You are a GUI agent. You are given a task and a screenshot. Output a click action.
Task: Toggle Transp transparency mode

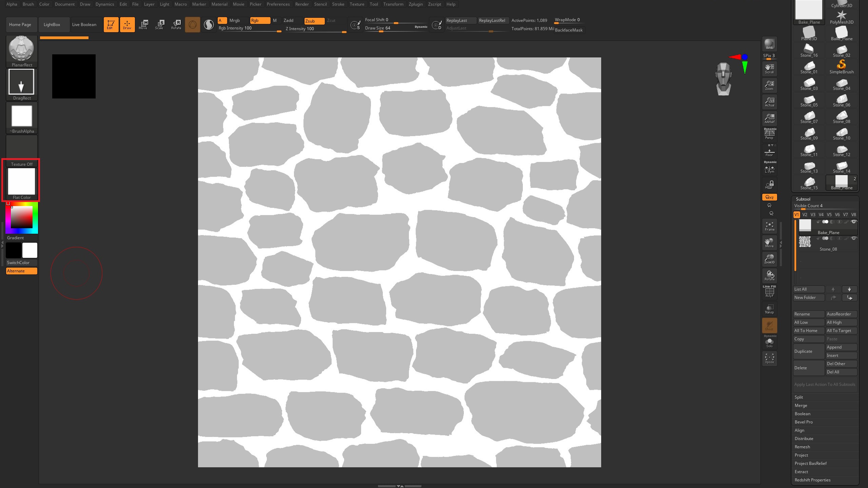(x=769, y=309)
